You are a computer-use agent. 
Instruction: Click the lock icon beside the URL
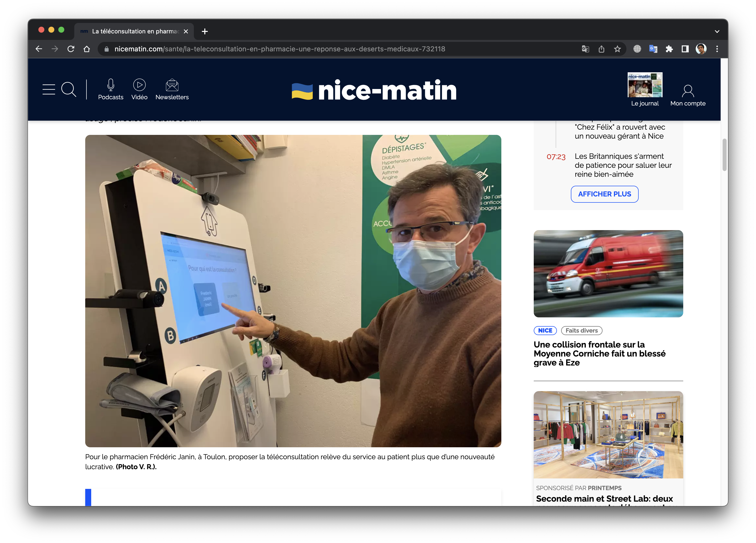click(x=107, y=49)
